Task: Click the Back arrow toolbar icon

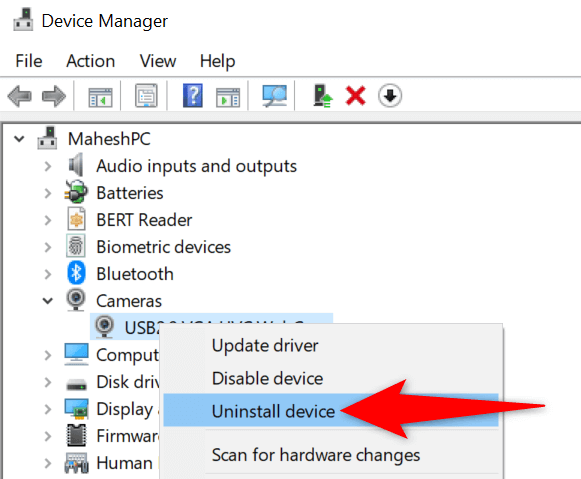Action: click(x=19, y=96)
